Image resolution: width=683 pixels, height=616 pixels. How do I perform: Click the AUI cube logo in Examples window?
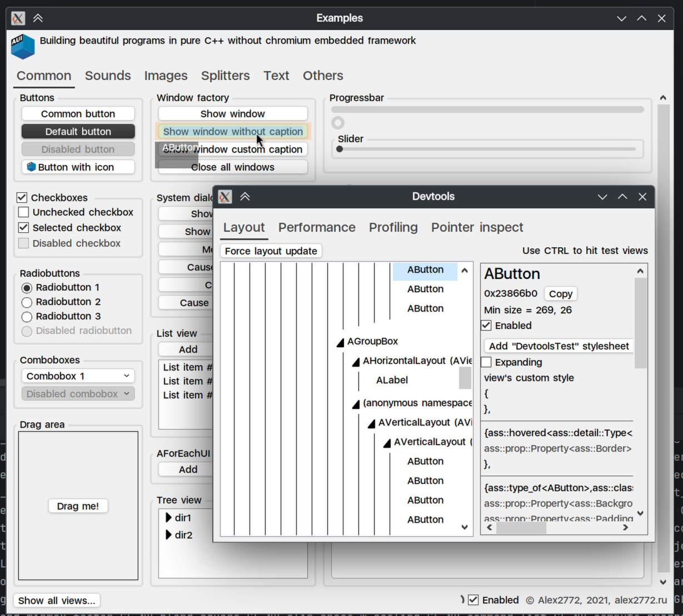[x=23, y=47]
